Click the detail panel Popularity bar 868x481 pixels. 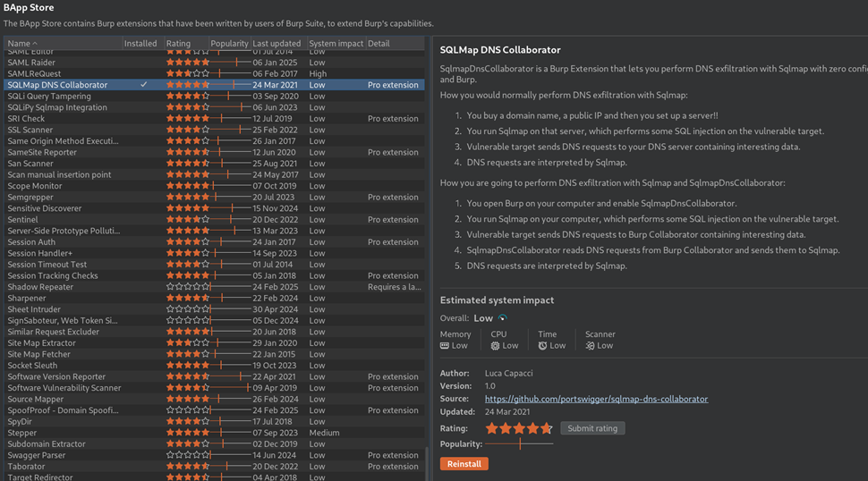[x=519, y=444]
